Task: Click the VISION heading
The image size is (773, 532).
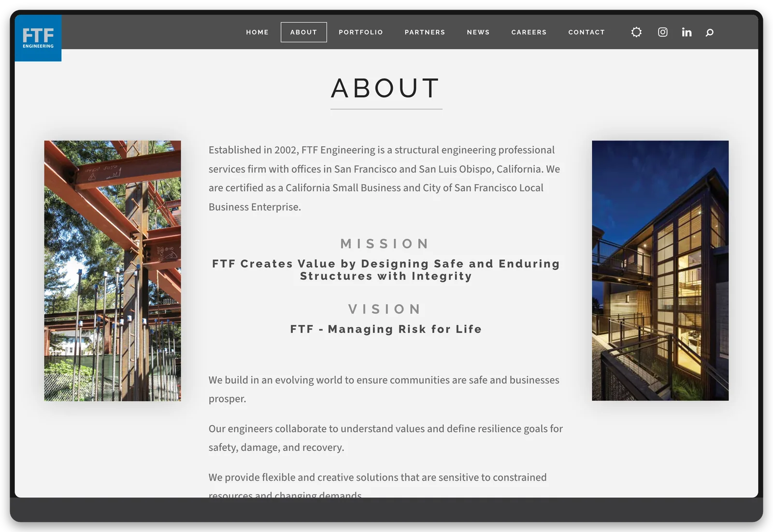Action: 385,309
